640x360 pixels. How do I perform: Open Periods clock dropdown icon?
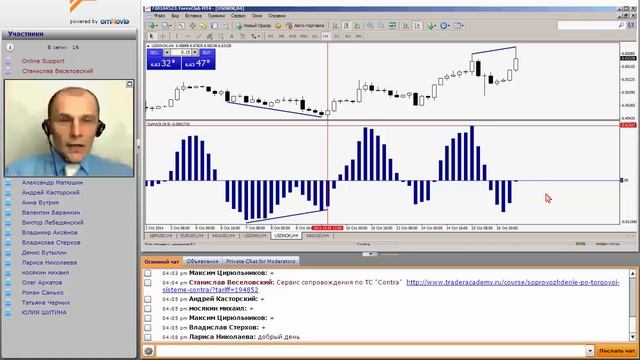point(445,26)
